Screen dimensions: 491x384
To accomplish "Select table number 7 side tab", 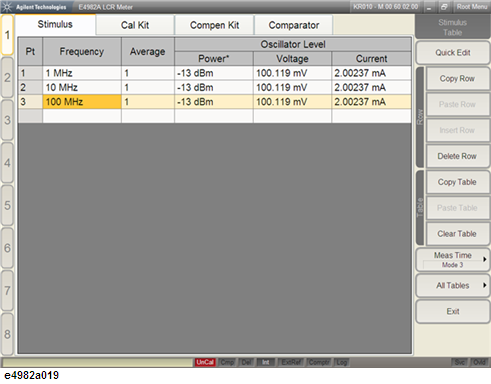I will (x=7, y=291).
